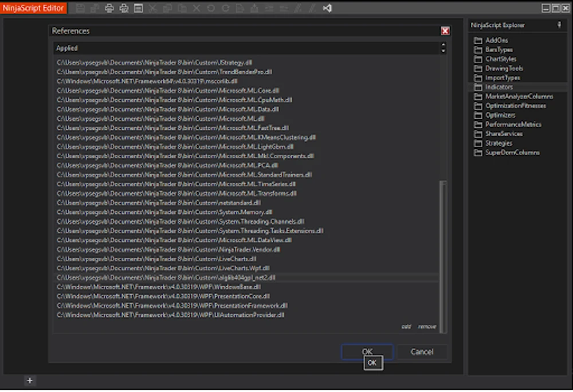Screen dimensions: 573x392
Task: Click the remove link below the references
Action: click(427, 327)
